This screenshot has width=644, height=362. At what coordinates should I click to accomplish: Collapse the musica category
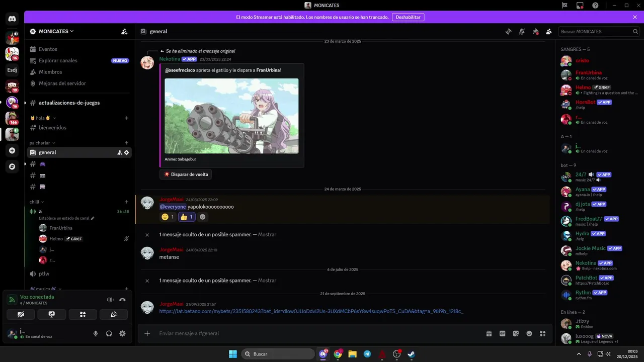[45, 289]
